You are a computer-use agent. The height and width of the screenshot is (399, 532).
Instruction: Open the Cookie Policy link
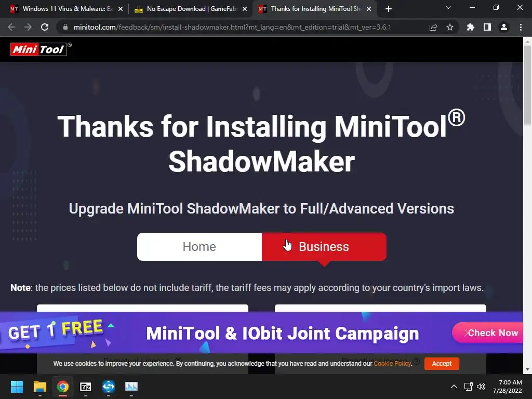coord(392,363)
